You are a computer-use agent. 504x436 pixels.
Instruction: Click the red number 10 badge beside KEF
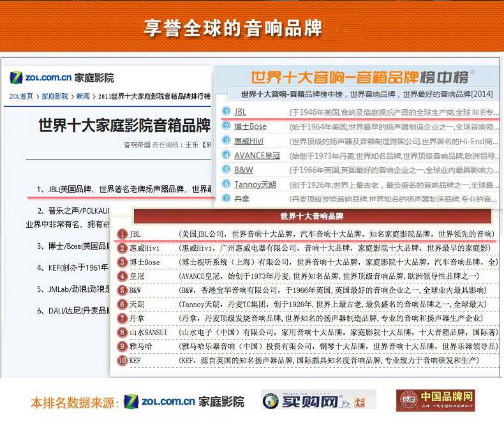(x=122, y=360)
